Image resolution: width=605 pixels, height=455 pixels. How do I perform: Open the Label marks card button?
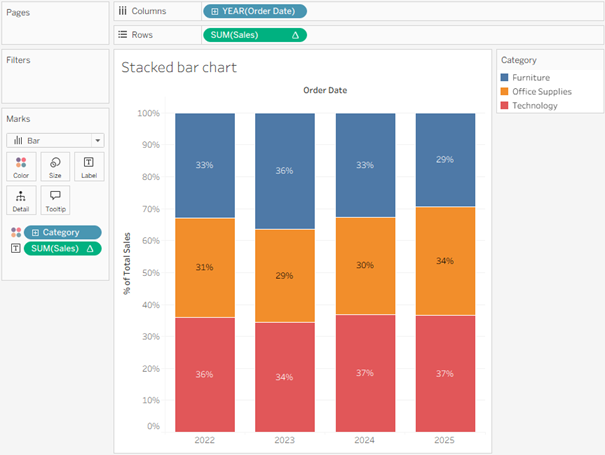pos(88,166)
